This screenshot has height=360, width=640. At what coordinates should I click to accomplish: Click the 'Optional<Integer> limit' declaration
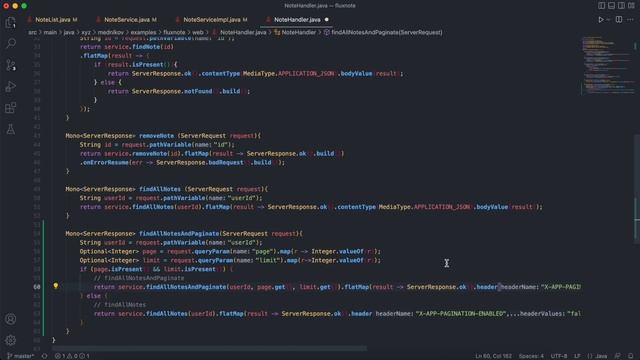coord(120,260)
